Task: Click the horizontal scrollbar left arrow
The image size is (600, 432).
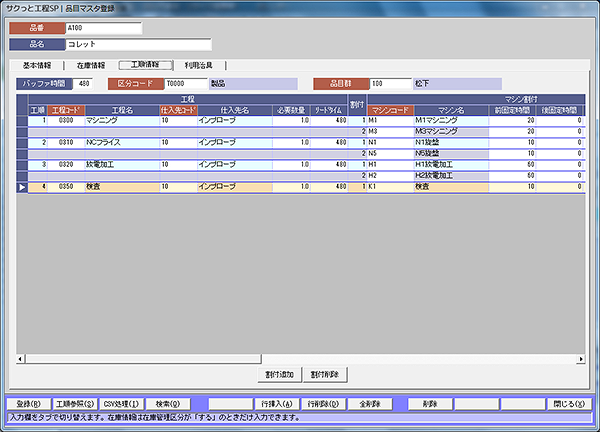Action: [x=21, y=359]
